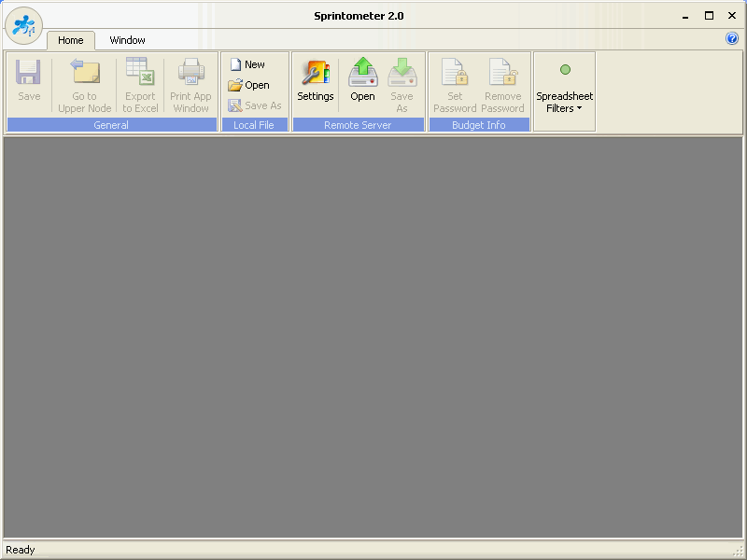Click Save As in Local File group
This screenshot has width=747, height=560.
pos(255,105)
